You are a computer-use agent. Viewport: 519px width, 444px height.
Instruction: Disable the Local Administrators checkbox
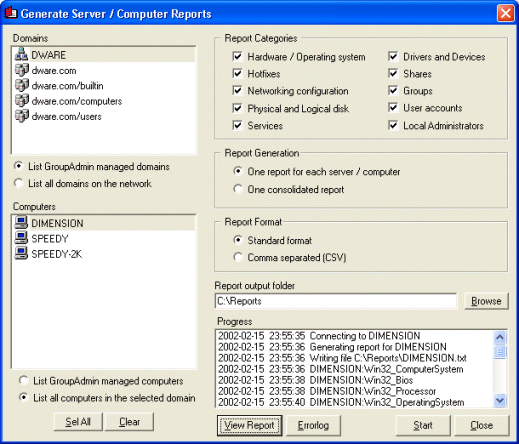[x=393, y=125]
